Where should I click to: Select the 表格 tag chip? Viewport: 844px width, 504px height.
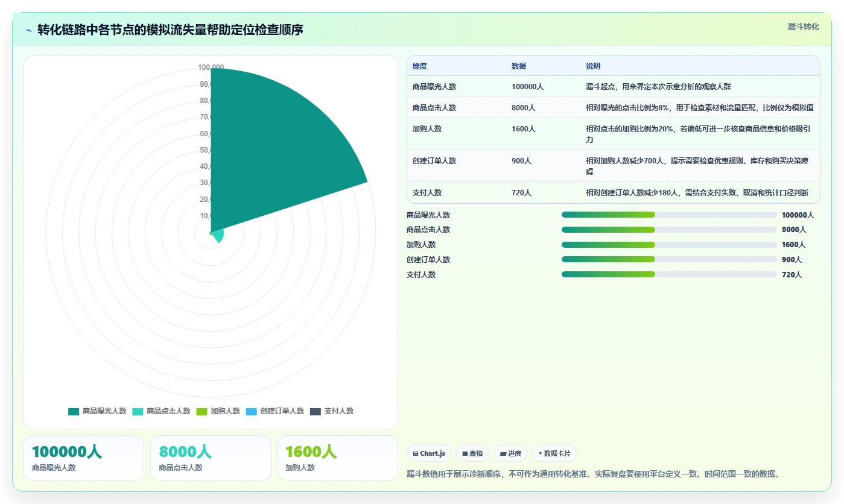[472, 453]
